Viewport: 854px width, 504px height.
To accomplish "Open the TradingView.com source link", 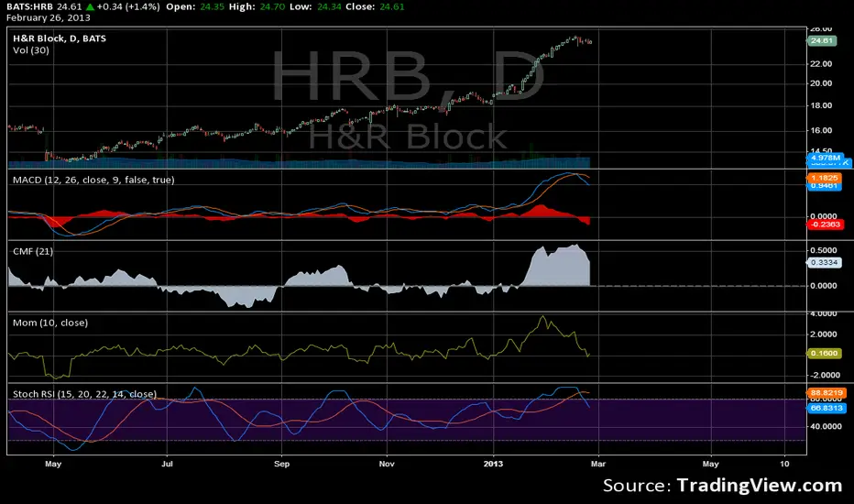I will point(760,485).
